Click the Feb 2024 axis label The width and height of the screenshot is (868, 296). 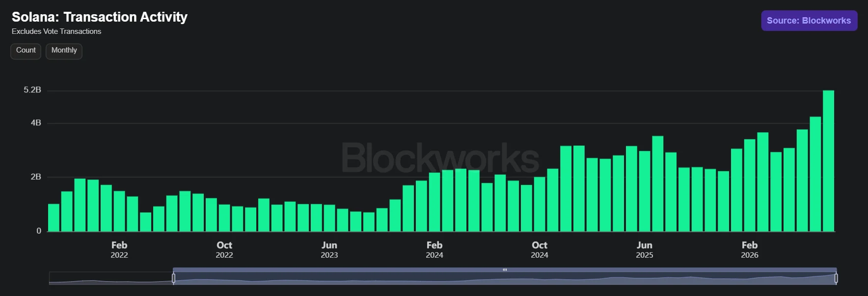point(434,249)
